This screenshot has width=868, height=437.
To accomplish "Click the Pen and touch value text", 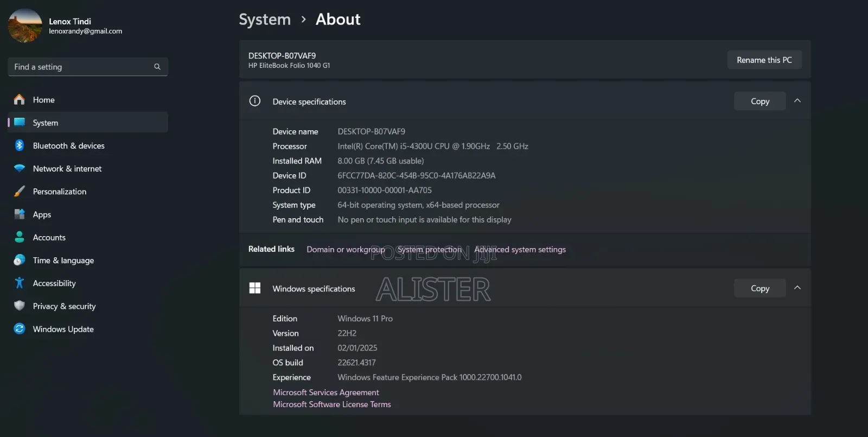I will [x=424, y=219].
